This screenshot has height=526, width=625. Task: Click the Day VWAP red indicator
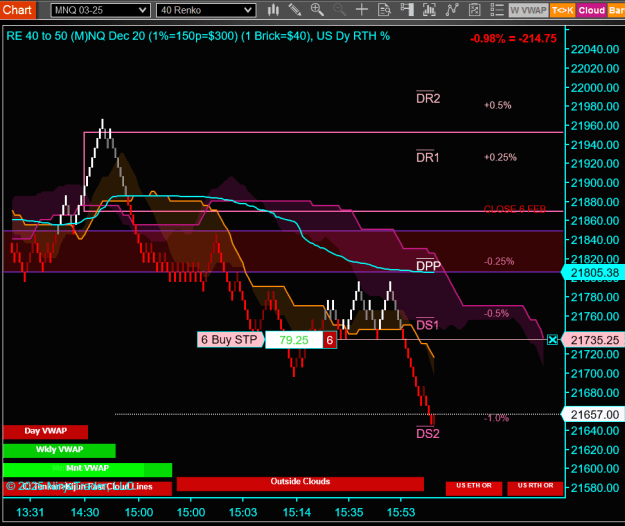click(45, 432)
